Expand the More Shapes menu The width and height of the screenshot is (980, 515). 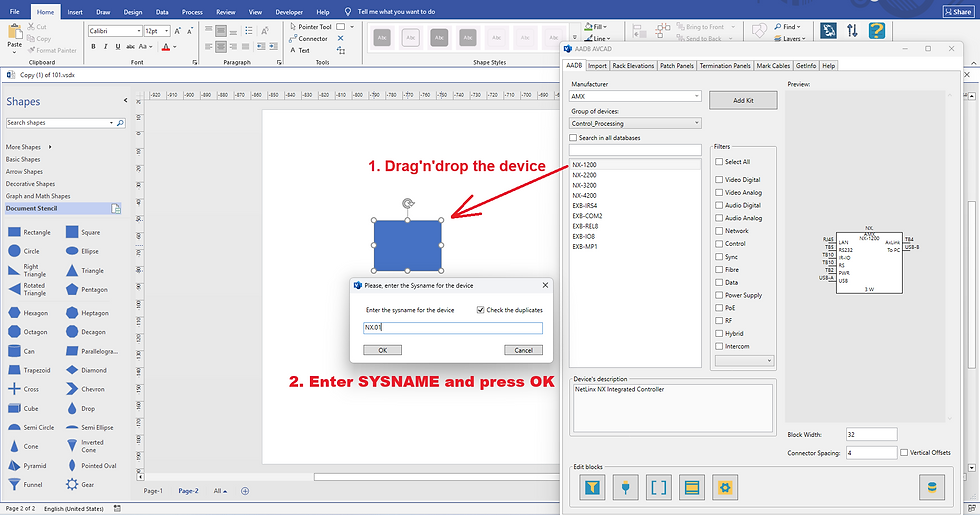29,147
